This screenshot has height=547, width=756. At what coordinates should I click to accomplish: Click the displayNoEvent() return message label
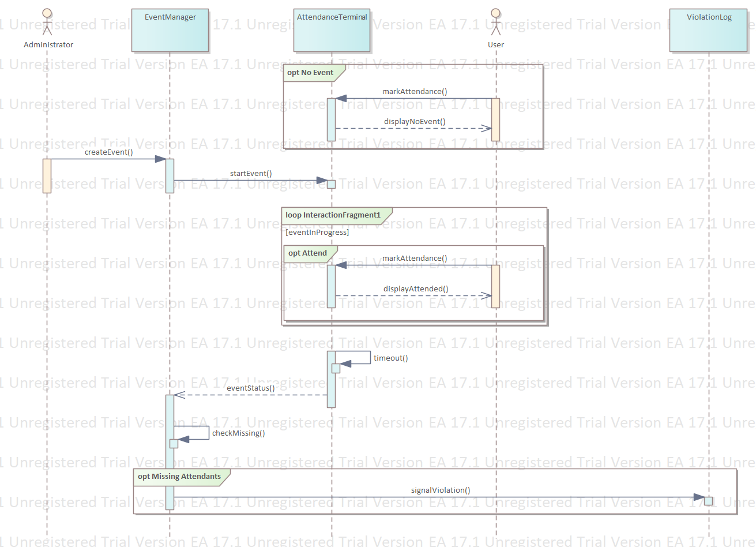point(415,122)
